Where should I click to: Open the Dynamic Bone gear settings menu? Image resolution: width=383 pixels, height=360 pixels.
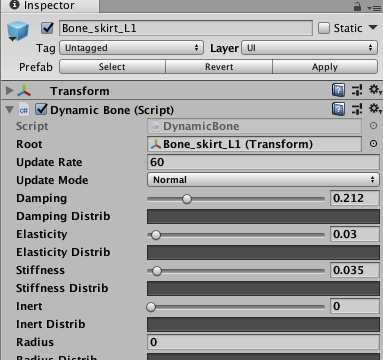pyautogui.click(x=375, y=109)
